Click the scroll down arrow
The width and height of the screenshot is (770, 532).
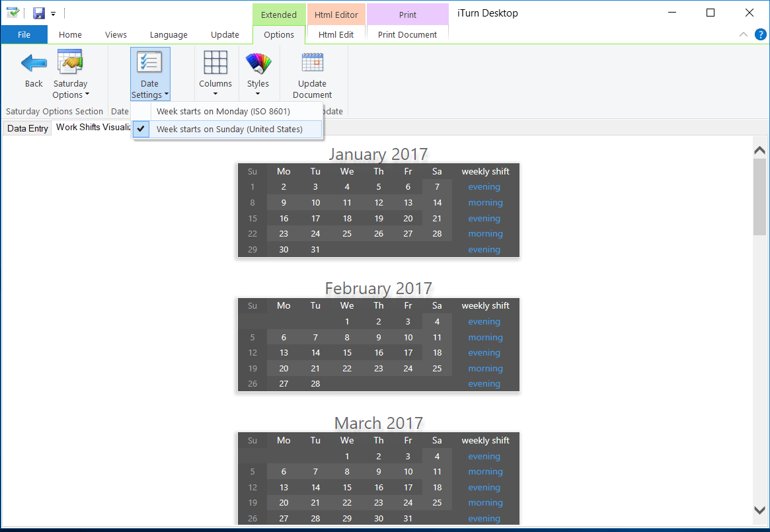[759, 510]
